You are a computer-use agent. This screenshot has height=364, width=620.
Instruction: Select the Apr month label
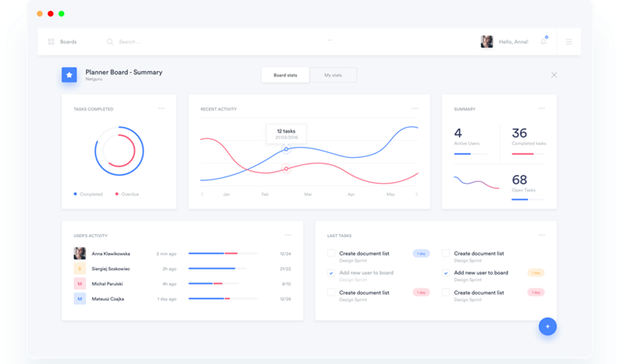tap(351, 195)
